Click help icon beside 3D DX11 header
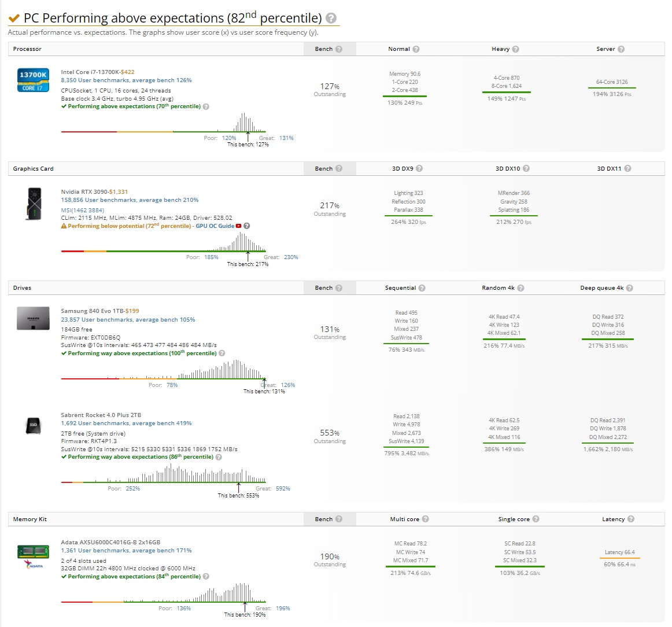 tap(628, 168)
